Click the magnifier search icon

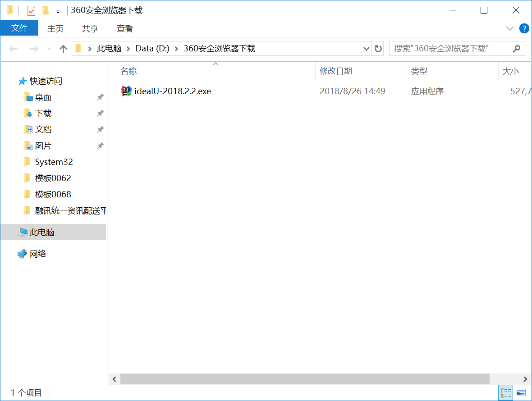pos(516,49)
